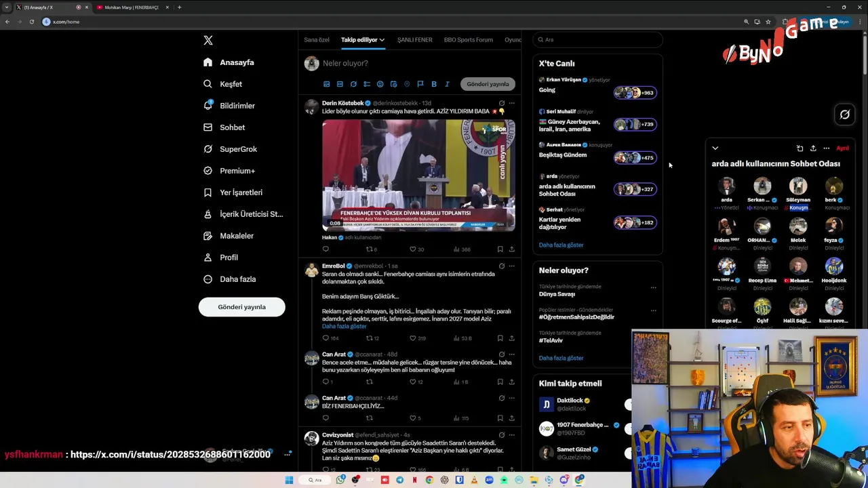Bookmark the Derin Köstebek post
The image size is (868, 488).
500,249
